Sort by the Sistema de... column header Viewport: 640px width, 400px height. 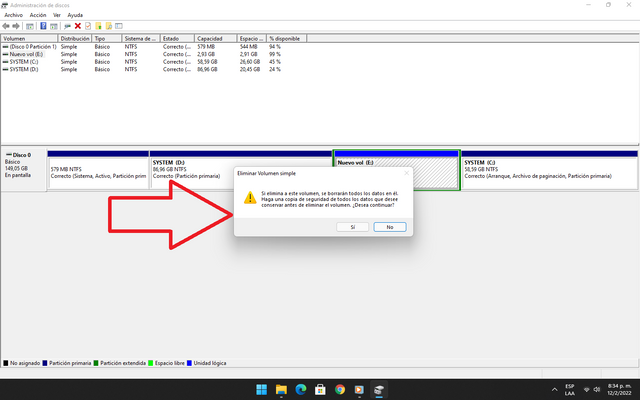[141, 38]
